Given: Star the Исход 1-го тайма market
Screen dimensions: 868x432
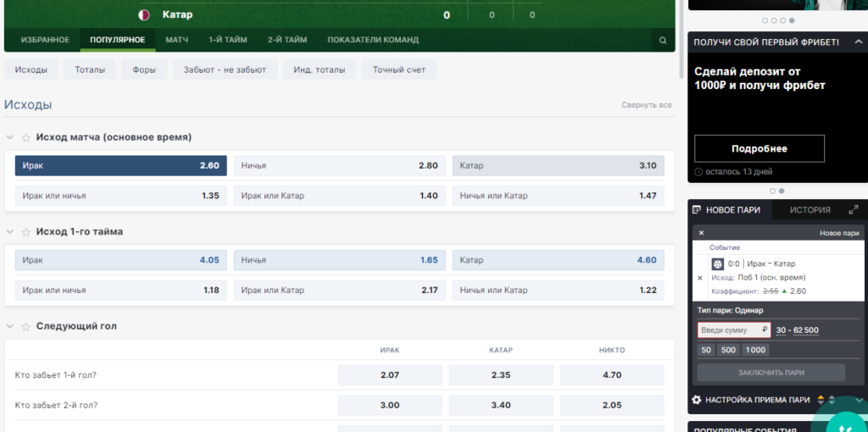Looking at the screenshot, I should click(25, 232).
